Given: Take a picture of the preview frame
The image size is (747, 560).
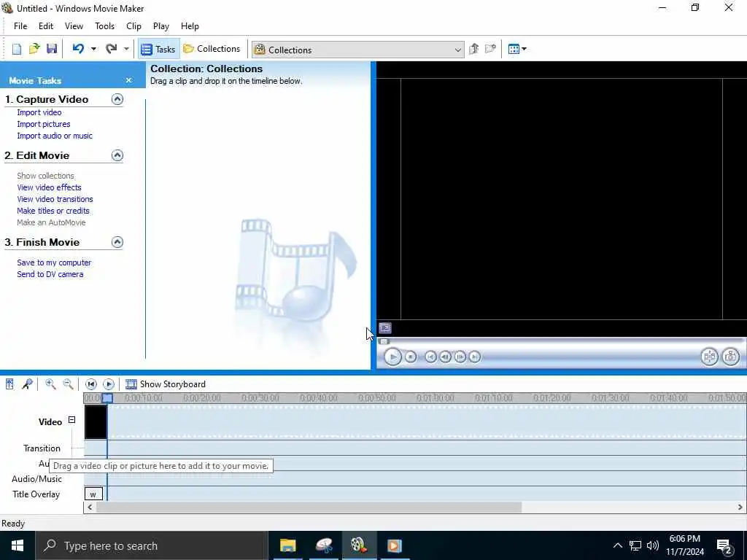Looking at the screenshot, I should [x=730, y=357].
